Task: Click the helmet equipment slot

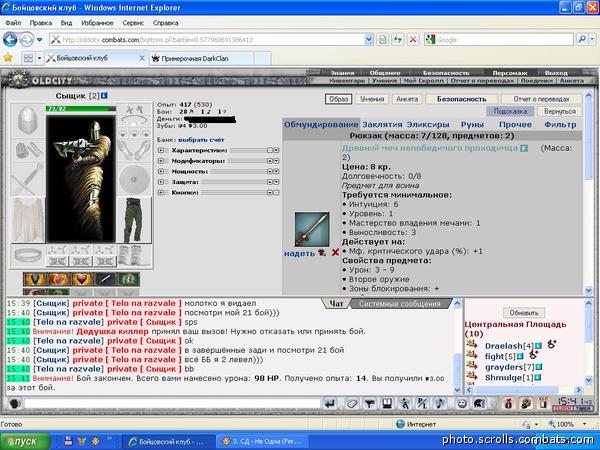Action: [28, 121]
